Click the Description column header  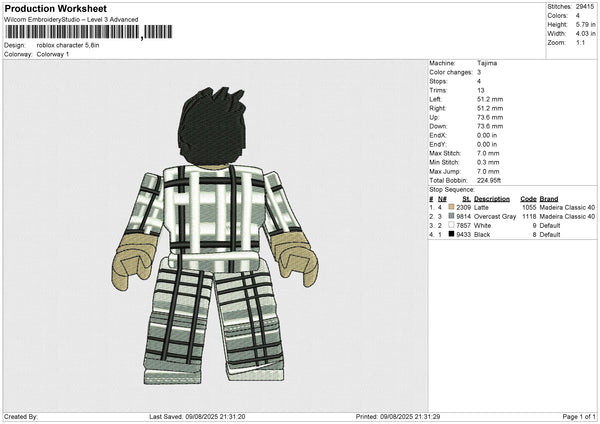point(492,199)
